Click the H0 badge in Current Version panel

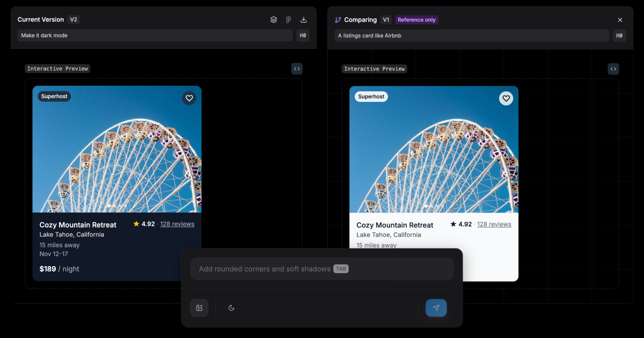(x=303, y=35)
